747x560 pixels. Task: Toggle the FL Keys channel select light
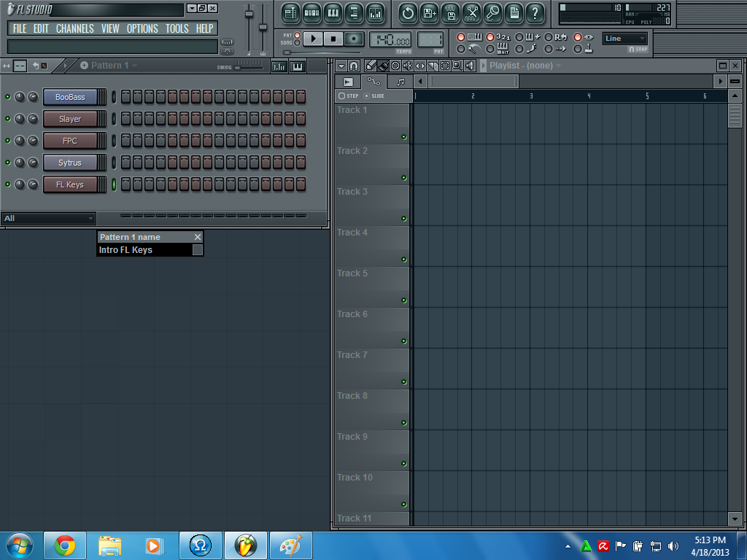coord(114,184)
